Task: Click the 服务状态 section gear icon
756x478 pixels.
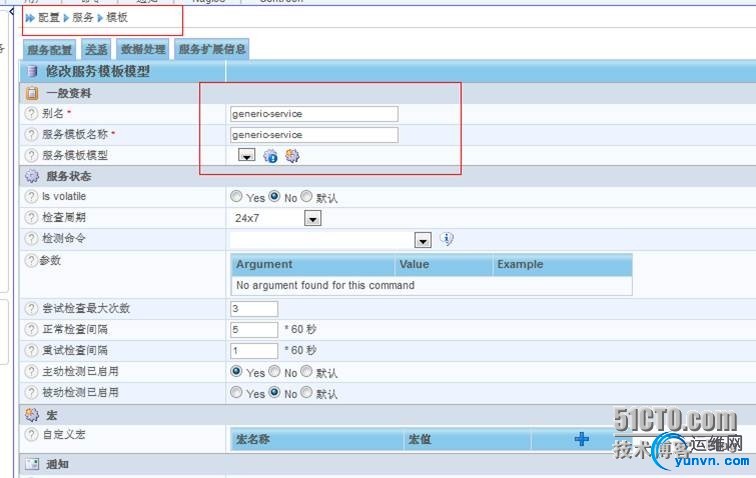Action: pyautogui.click(x=32, y=176)
